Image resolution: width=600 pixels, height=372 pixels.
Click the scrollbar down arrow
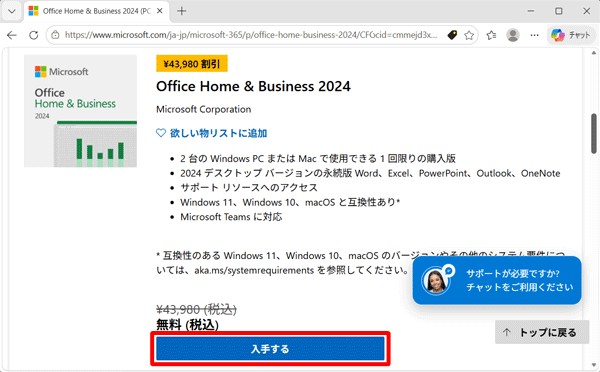pos(594,365)
